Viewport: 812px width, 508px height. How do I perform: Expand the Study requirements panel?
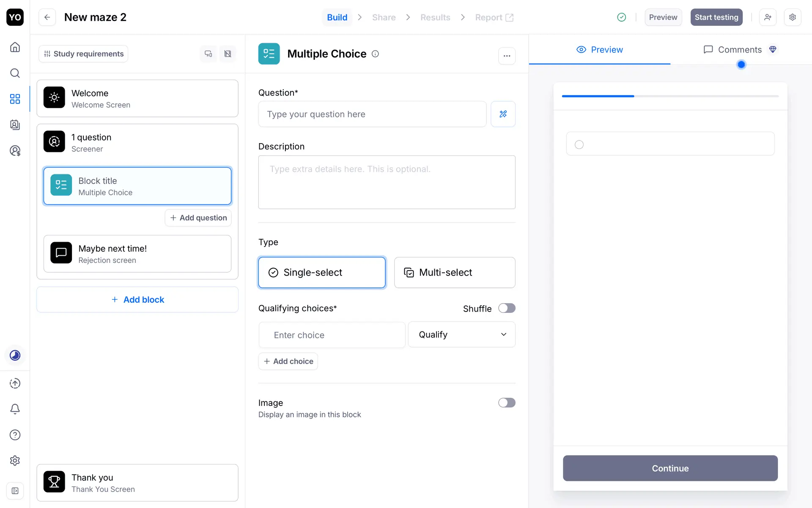click(84, 54)
